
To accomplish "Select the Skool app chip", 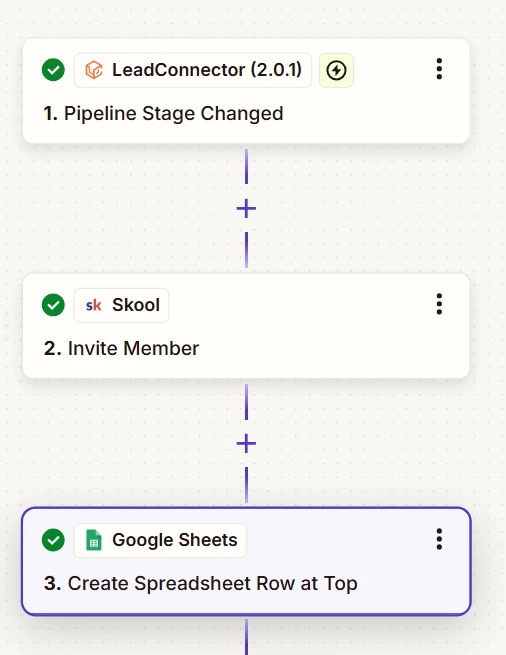I will [121, 305].
